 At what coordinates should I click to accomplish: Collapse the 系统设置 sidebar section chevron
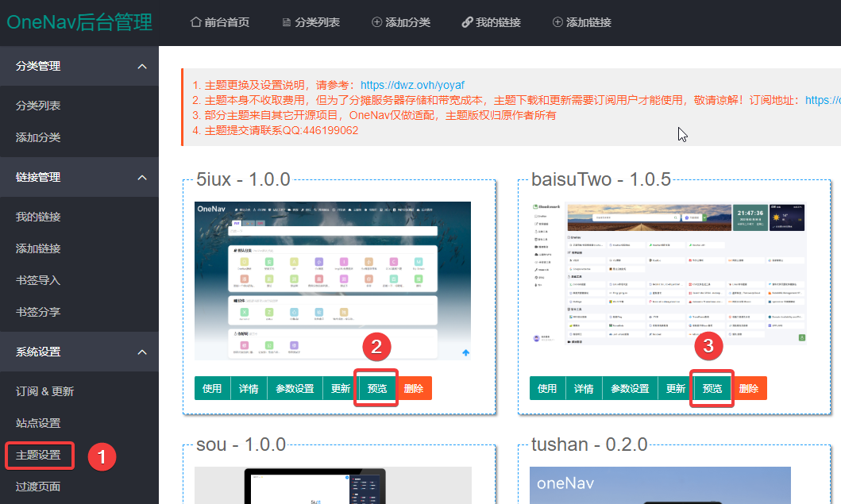[142, 352]
